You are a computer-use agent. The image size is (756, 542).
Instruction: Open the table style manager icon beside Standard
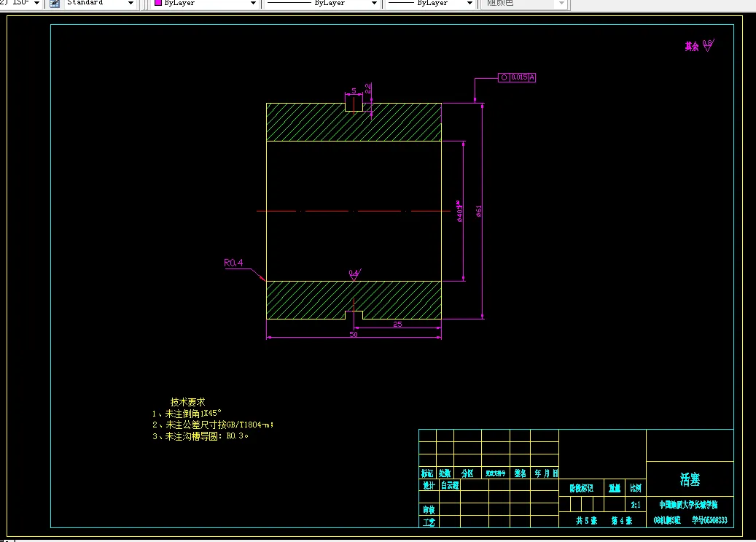coord(55,4)
